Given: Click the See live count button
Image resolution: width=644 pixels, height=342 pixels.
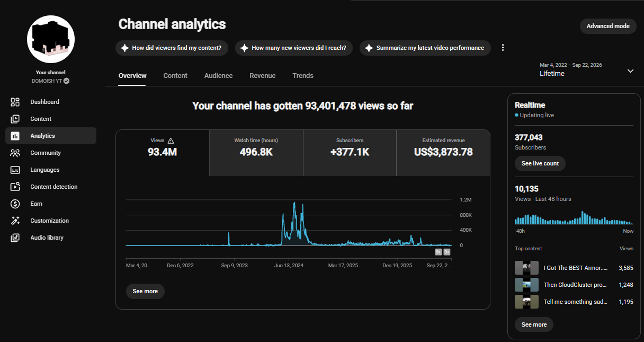Looking at the screenshot, I should pyautogui.click(x=540, y=163).
